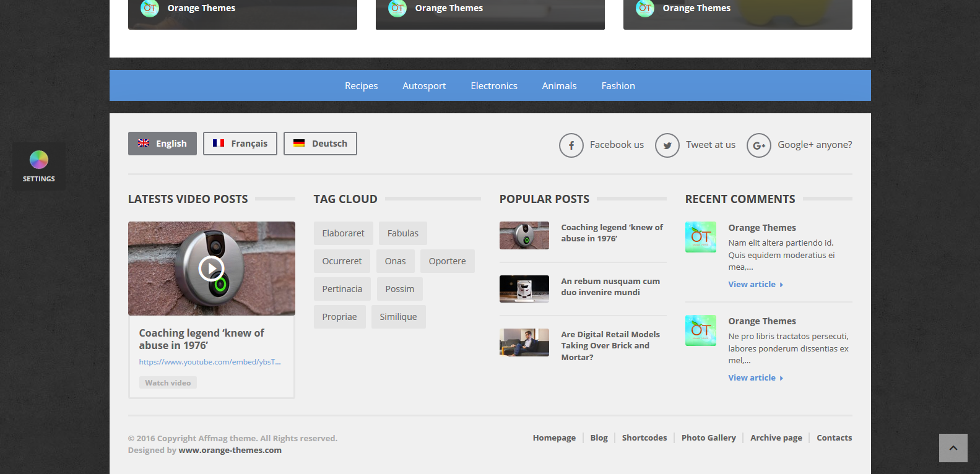Click second Orange Themes comment avatar
Viewport: 980px width, 474px height.
[x=700, y=330]
